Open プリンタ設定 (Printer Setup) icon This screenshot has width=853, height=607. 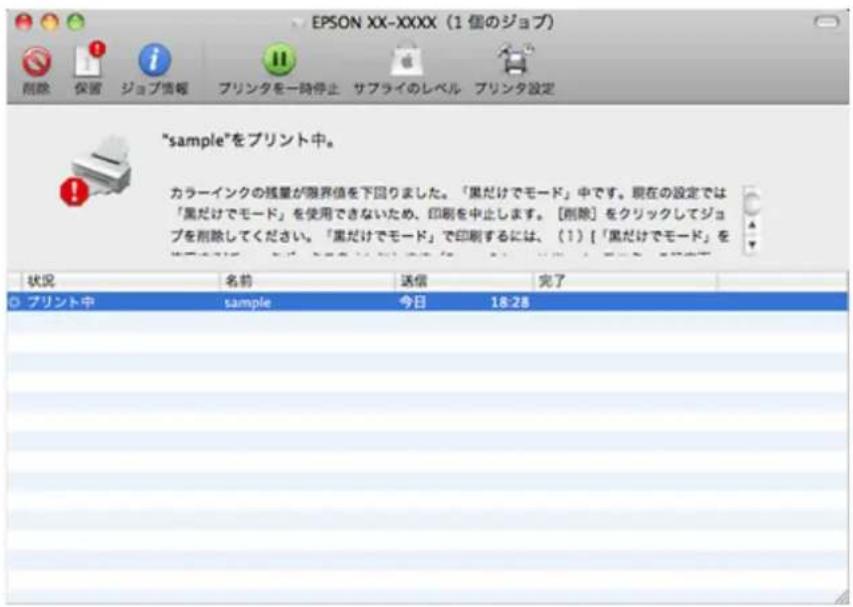[x=515, y=60]
